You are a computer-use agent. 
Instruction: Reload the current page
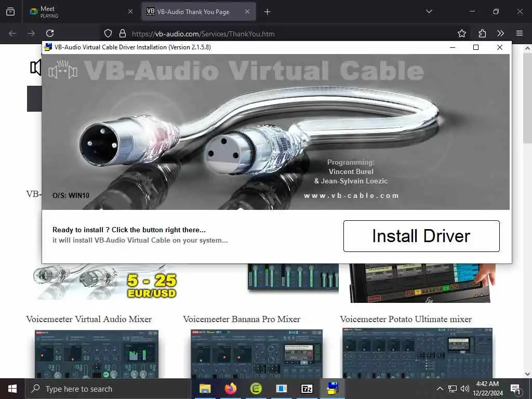pos(50,33)
